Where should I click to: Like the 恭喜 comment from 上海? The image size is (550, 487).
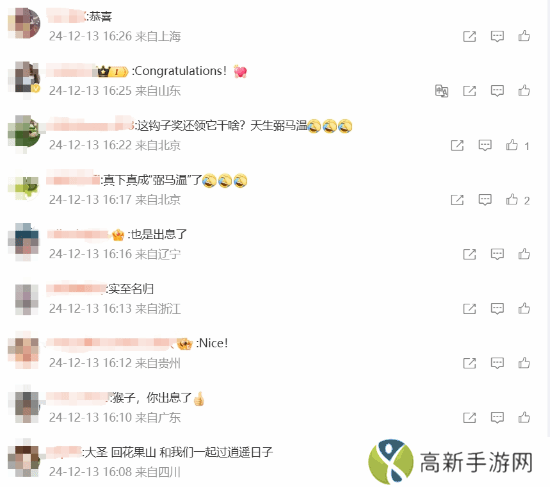tap(524, 36)
